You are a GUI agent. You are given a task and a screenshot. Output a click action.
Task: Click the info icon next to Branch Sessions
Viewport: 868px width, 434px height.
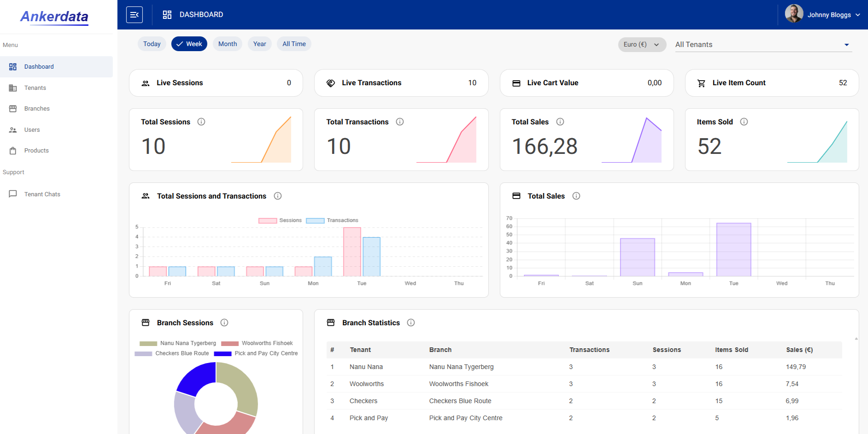224,323
